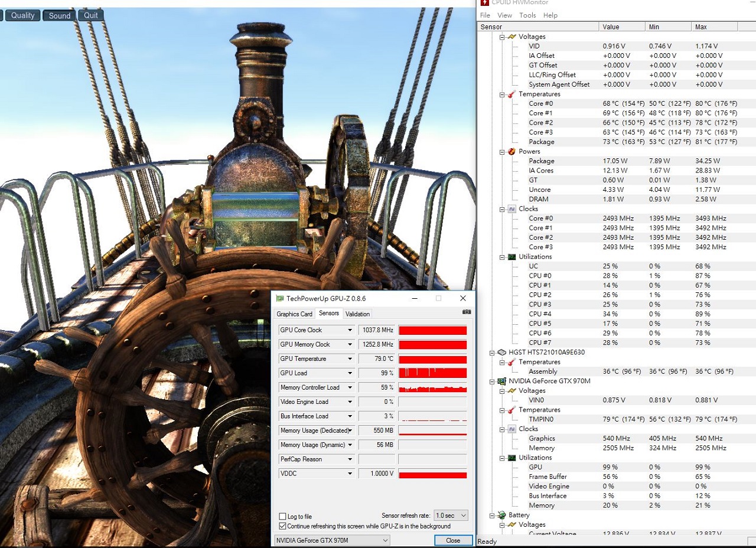Open the GPU selector NVIDIA GeForce GTX 970M
Viewport: 756px width, 548px height.
[x=333, y=540]
